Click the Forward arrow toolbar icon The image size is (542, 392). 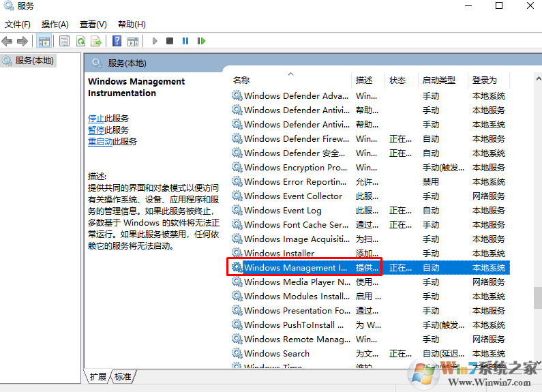click(x=22, y=41)
